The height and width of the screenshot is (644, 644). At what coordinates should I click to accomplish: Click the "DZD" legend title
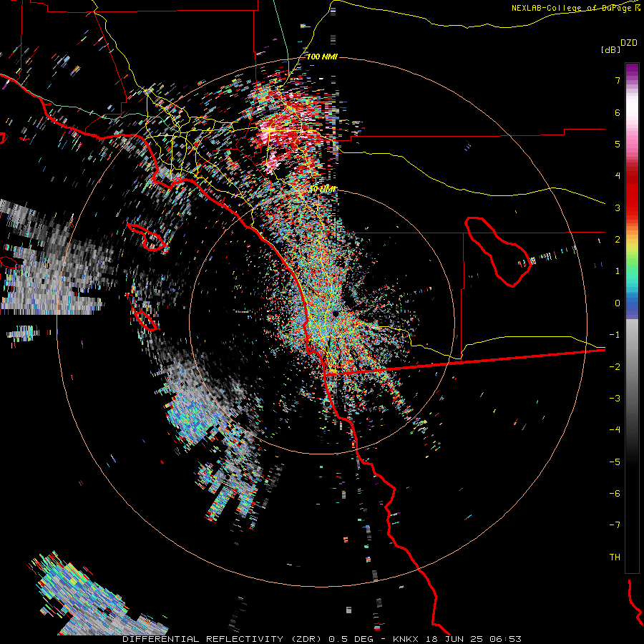(629, 43)
